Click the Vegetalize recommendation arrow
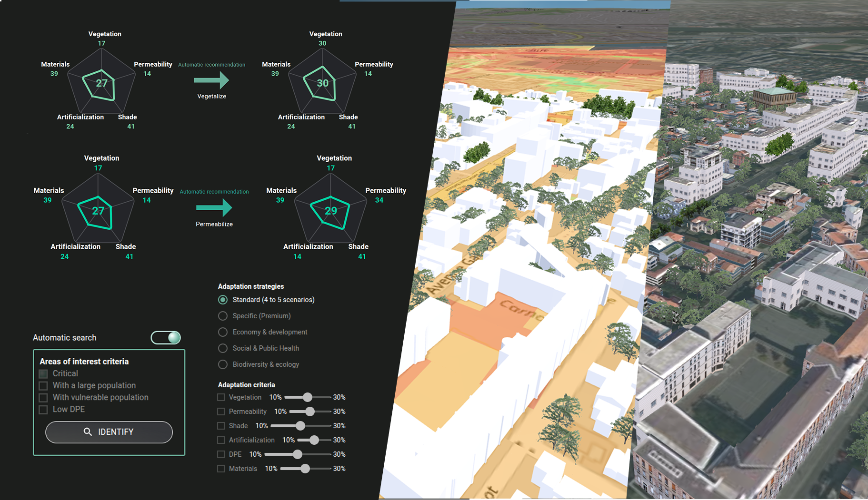Screen dimensions: 868x500 (x=212, y=80)
